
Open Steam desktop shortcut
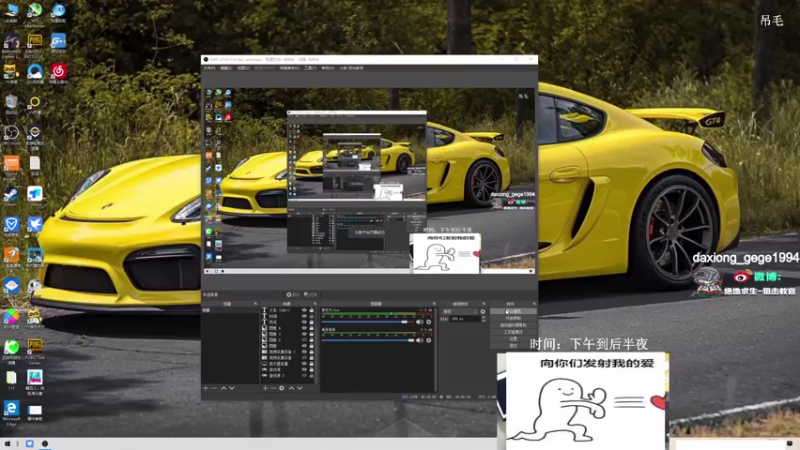click(x=11, y=196)
